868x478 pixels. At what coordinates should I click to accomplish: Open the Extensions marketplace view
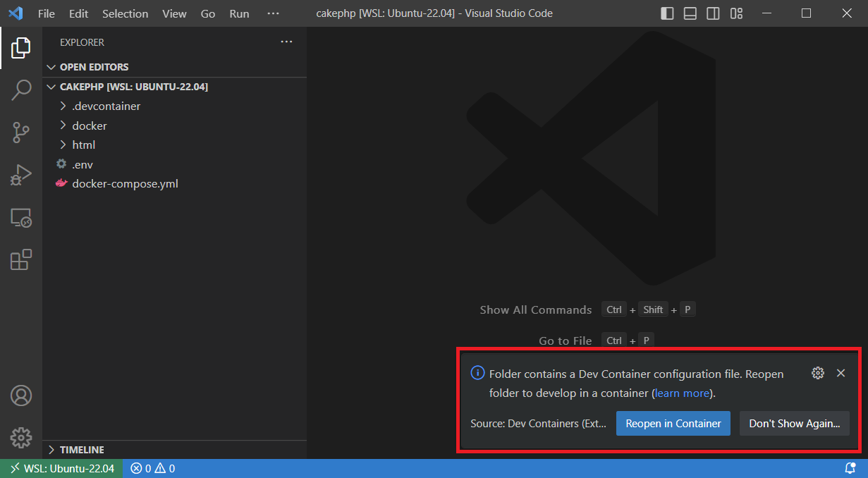click(20, 259)
